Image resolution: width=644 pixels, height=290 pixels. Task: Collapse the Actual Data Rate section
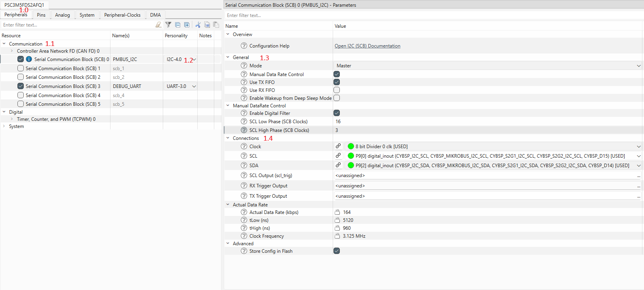pos(228,204)
